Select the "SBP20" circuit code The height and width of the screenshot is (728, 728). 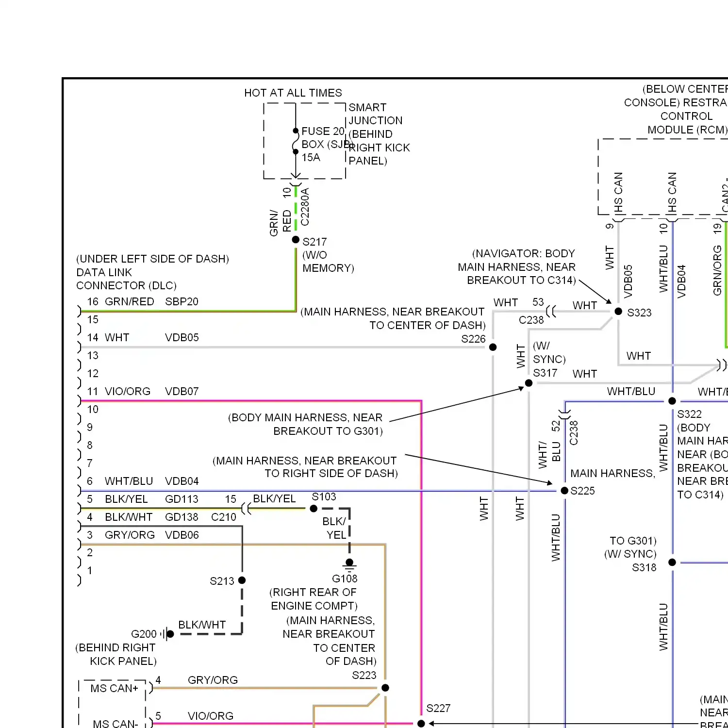pos(182,301)
